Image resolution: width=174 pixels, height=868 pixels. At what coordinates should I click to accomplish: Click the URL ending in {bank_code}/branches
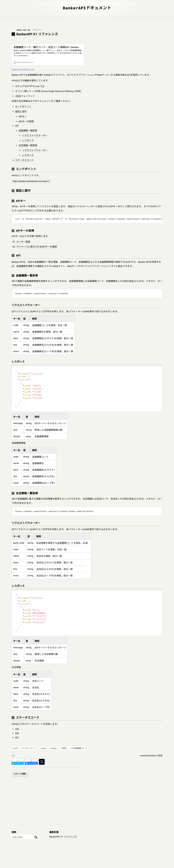click(x=54, y=511)
